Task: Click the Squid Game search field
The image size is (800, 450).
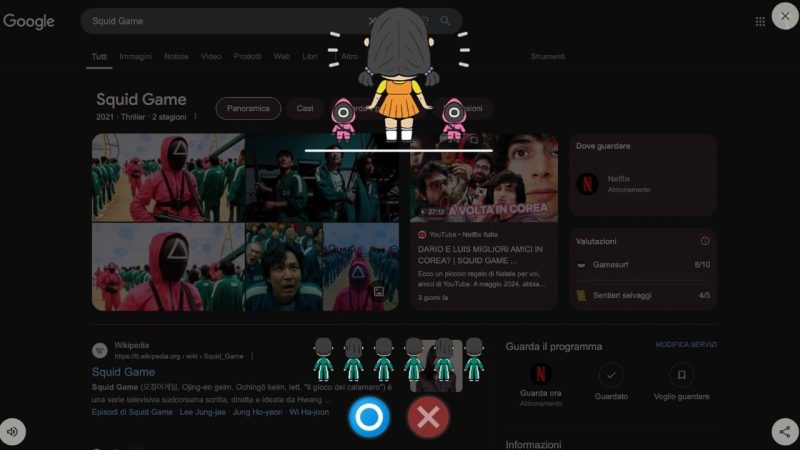Action: click(220, 21)
